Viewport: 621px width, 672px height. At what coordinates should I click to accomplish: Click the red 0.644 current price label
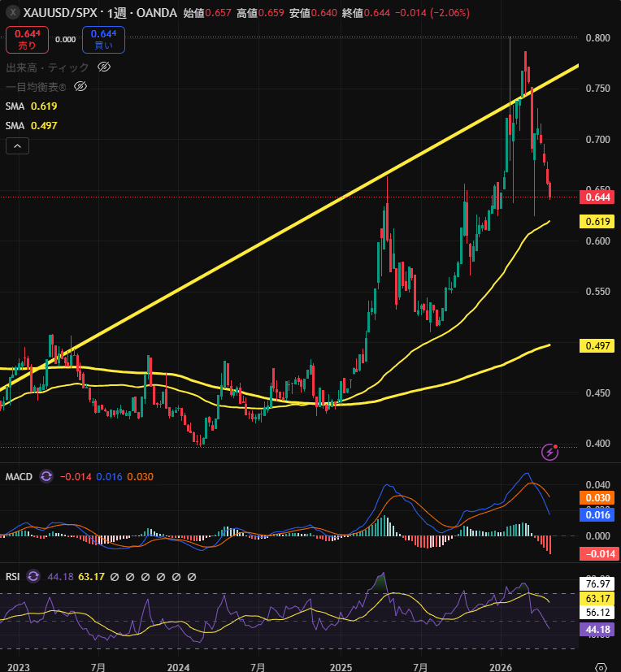pyautogui.click(x=597, y=197)
